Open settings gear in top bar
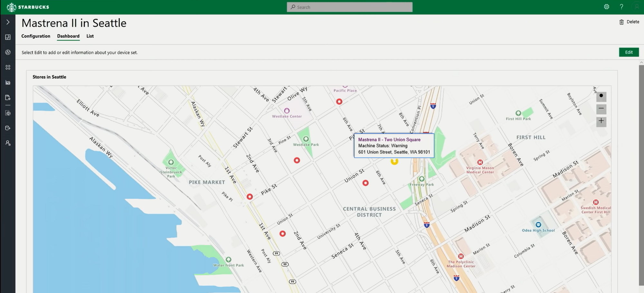 click(607, 7)
